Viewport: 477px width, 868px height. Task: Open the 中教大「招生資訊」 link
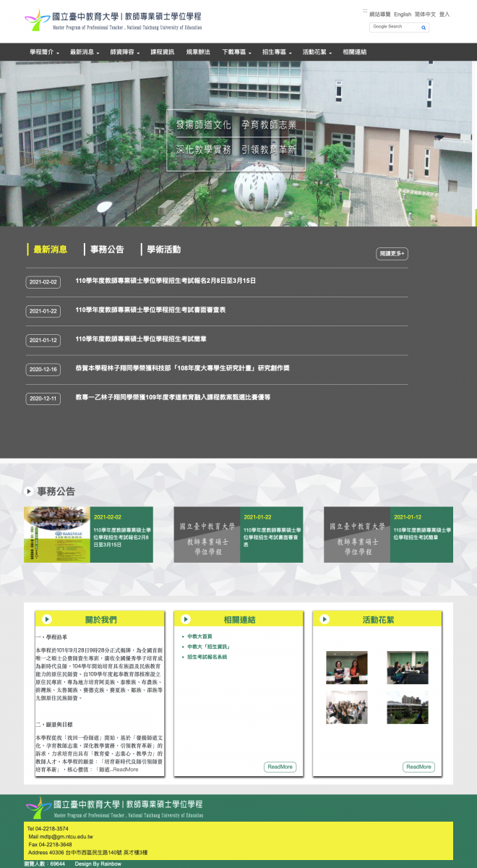[x=208, y=647]
